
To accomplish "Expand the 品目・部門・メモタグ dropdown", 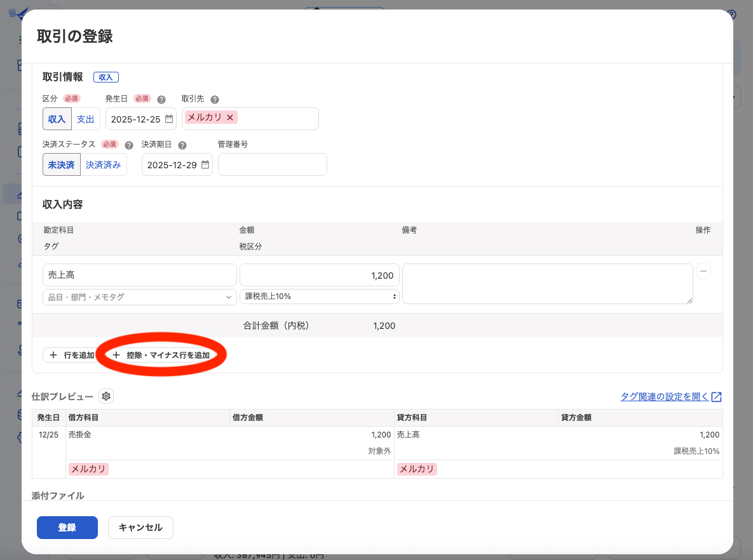I will tap(139, 297).
